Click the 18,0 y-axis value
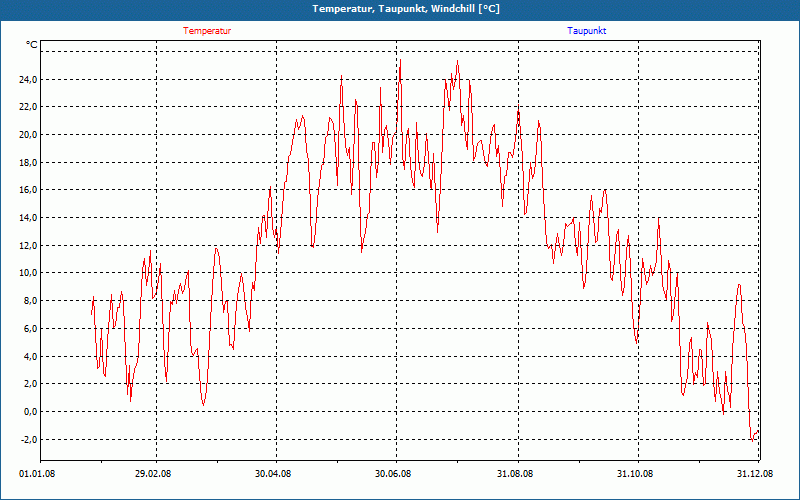This screenshot has height=500, width=800. coord(28,163)
